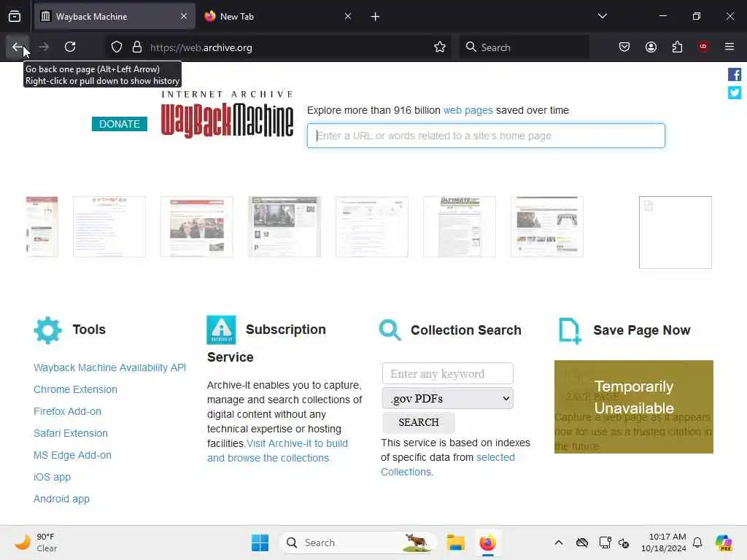This screenshot has width=747, height=560.
Task: Bookmark this page with the star icon
Action: (x=440, y=47)
